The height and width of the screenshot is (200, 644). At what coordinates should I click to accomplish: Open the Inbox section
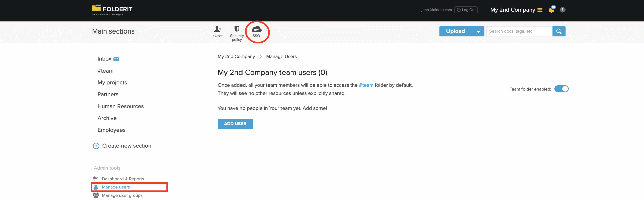[104, 59]
